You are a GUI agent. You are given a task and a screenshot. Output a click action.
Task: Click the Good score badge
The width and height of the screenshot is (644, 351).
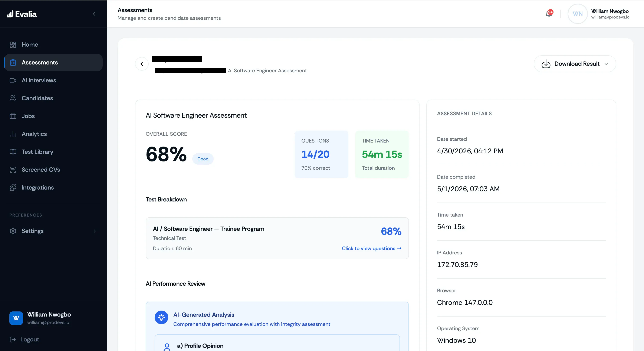click(203, 159)
